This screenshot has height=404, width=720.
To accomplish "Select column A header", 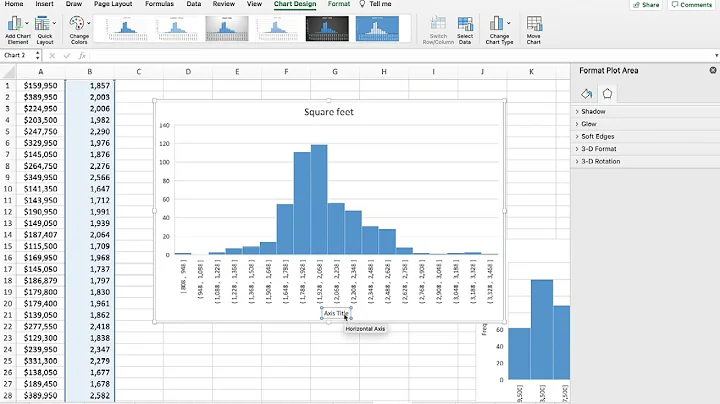I will (40, 72).
